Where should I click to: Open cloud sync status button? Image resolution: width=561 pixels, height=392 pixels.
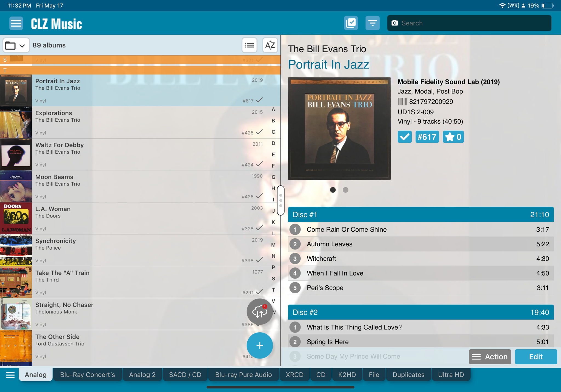259,311
